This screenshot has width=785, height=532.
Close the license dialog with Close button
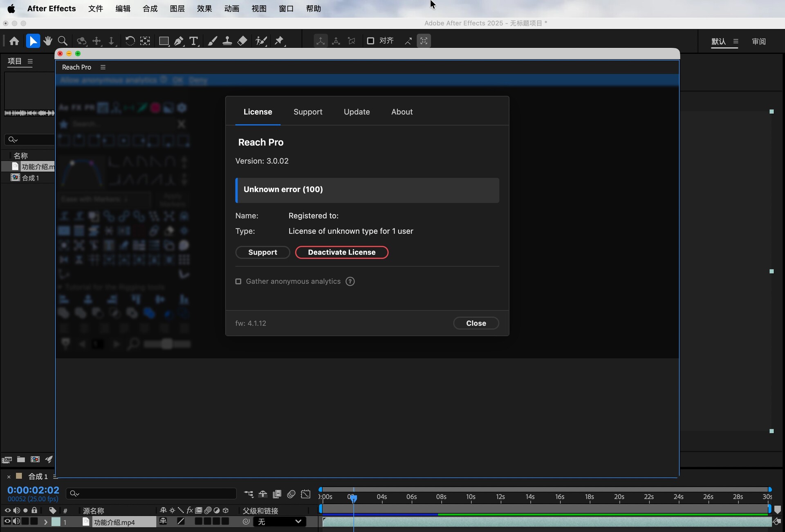(x=475, y=323)
